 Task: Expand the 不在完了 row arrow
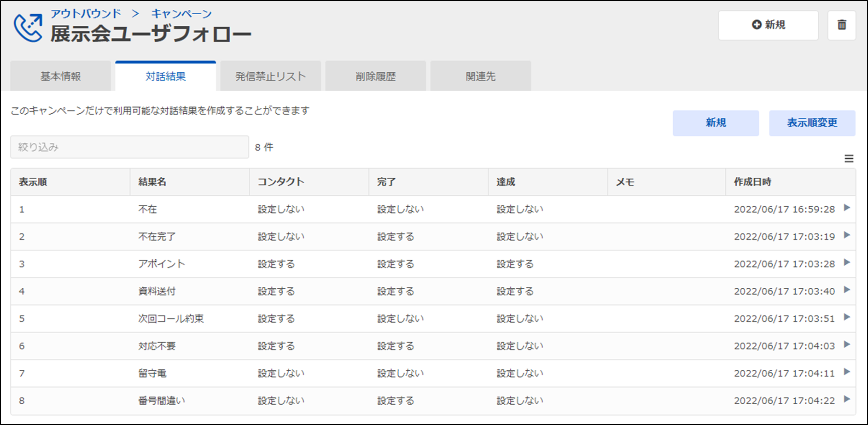coord(846,235)
